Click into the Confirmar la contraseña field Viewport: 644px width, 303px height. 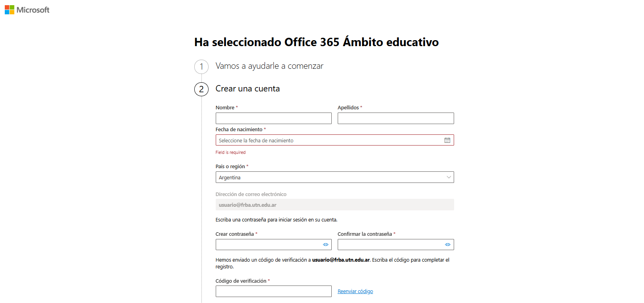tap(390, 245)
